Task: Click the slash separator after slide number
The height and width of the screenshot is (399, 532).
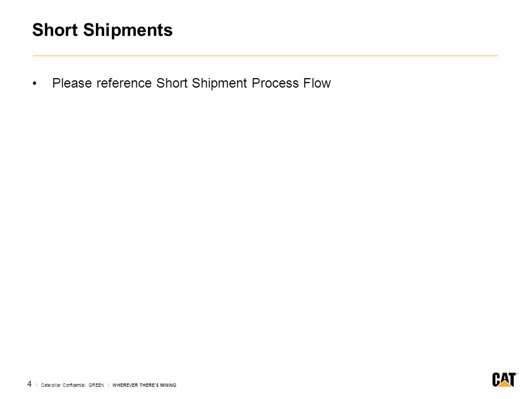Action: (37, 385)
